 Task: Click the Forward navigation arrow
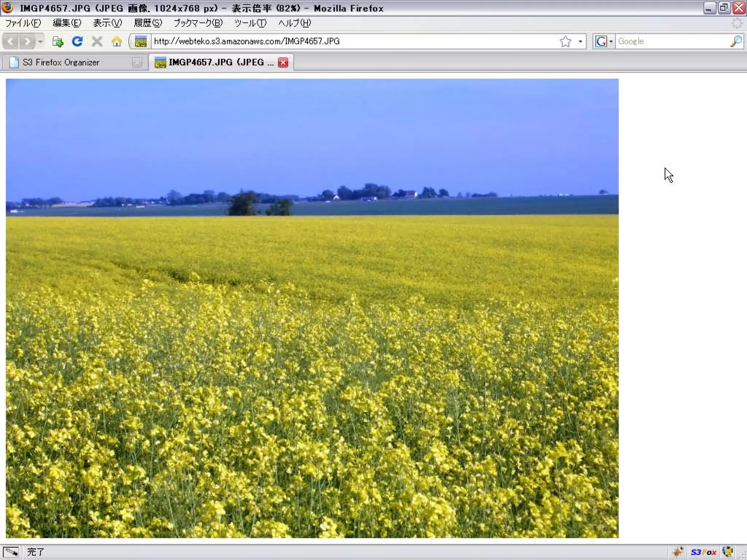28,41
